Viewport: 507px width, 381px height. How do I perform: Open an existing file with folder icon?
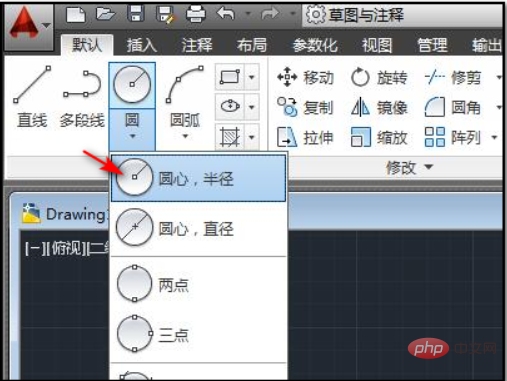(x=105, y=14)
